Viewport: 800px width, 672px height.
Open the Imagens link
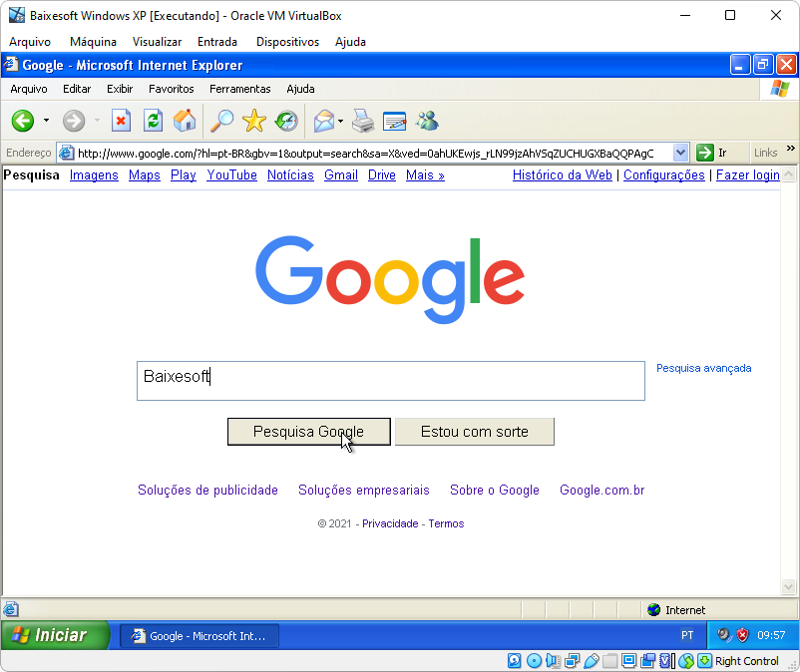pyautogui.click(x=94, y=174)
